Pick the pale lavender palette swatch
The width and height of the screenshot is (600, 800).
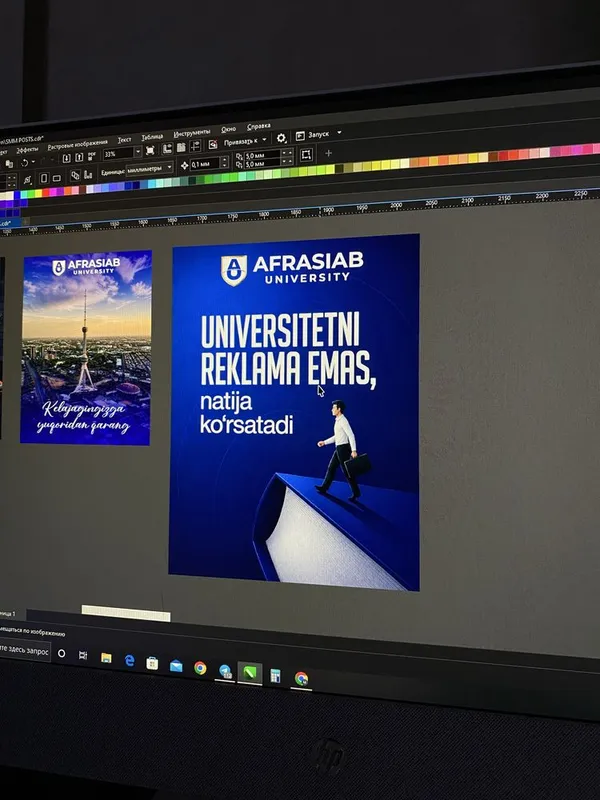[x=90, y=189]
